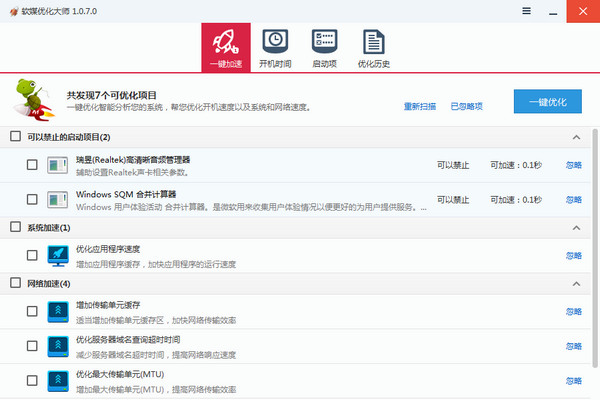Ignore the Realtek audio manager item via 忽略
600x400 pixels.
[x=574, y=165]
